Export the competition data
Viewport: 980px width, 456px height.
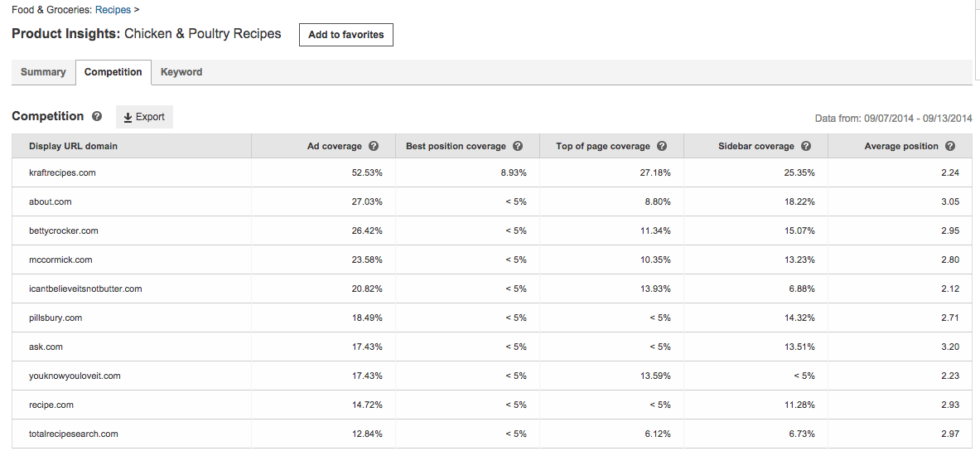pos(144,117)
